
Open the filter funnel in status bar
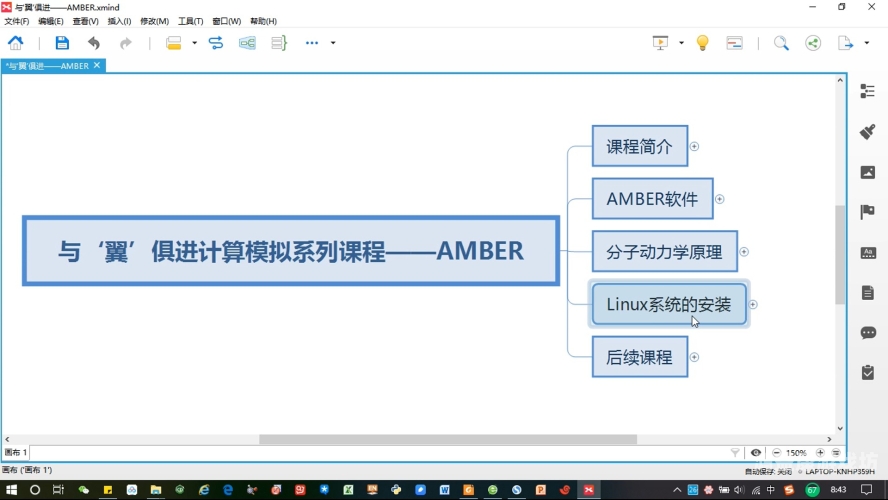[735, 452]
